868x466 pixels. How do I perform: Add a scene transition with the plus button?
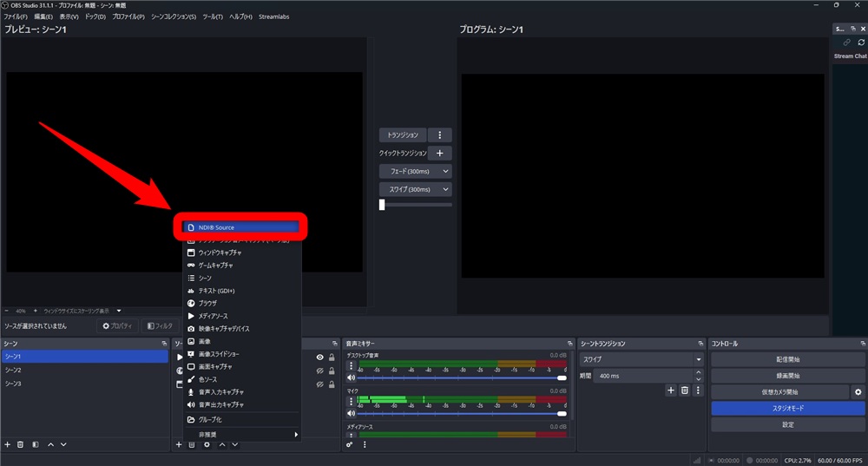(671, 391)
